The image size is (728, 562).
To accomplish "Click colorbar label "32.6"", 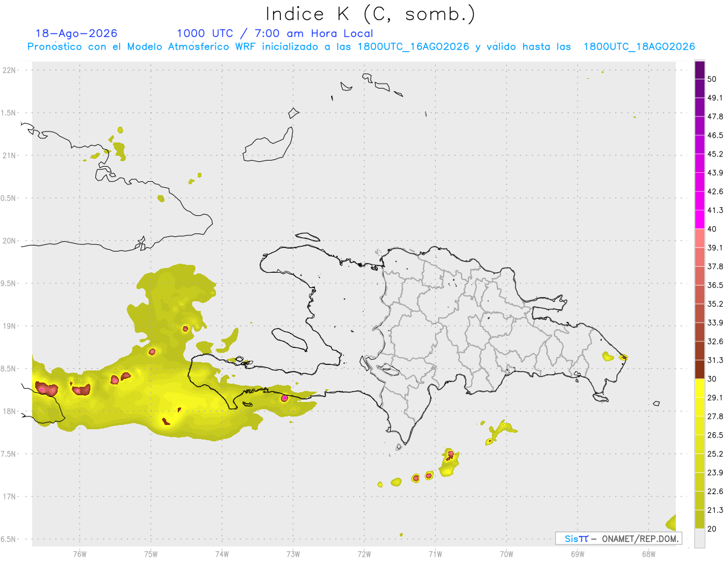I will tap(715, 341).
